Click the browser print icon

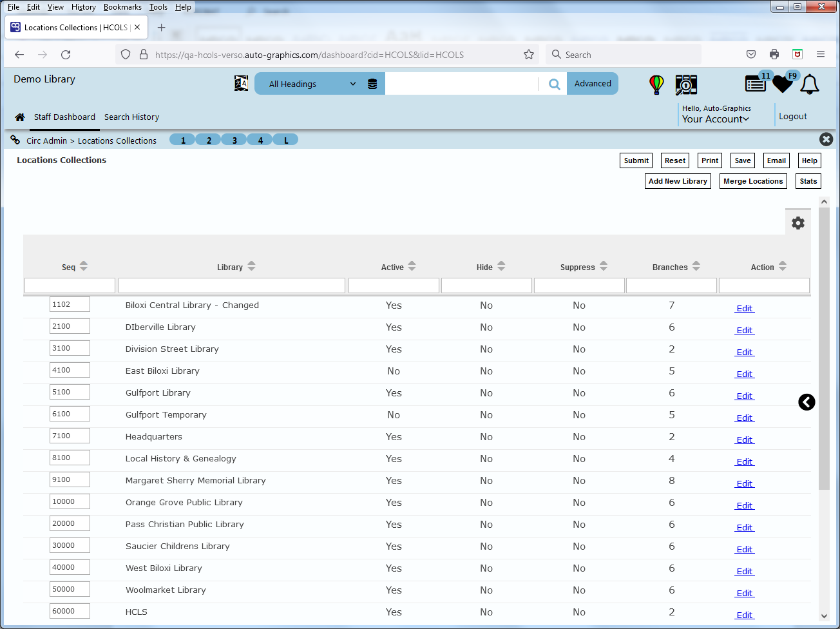coord(774,55)
